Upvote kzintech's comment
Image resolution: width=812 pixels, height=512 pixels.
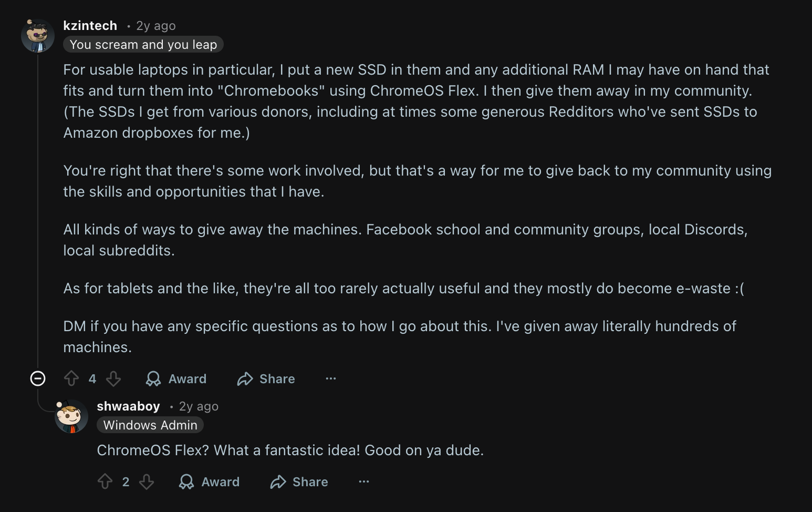pyautogui.click(x=71, y=378)
